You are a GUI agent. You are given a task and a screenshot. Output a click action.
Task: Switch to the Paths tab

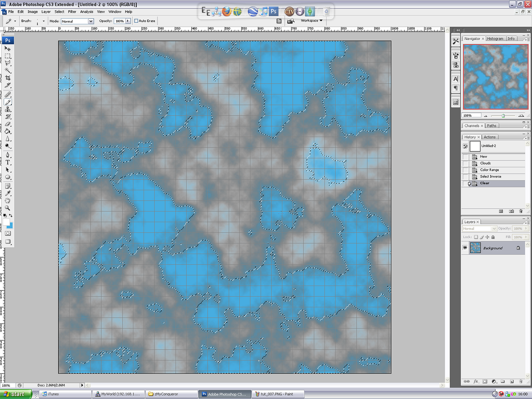pos(492,126)
